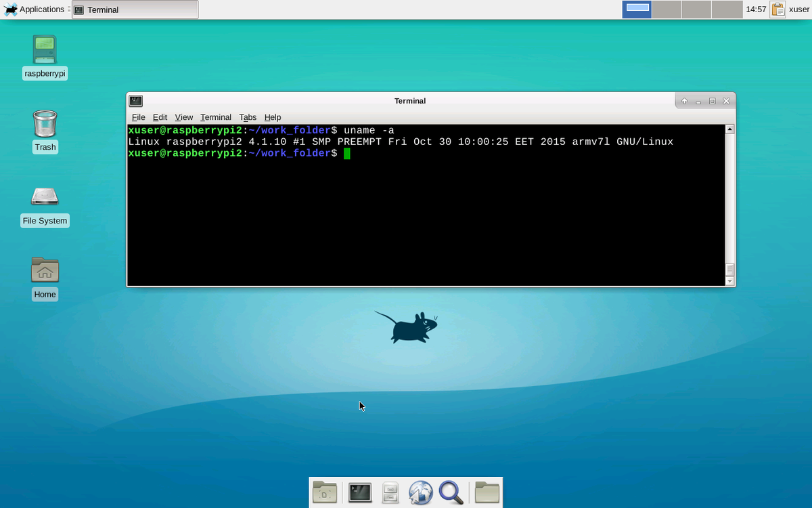Open the Applications menu
Image resolution: width=812 pixels, height=508 pixels.
(34, 9)
